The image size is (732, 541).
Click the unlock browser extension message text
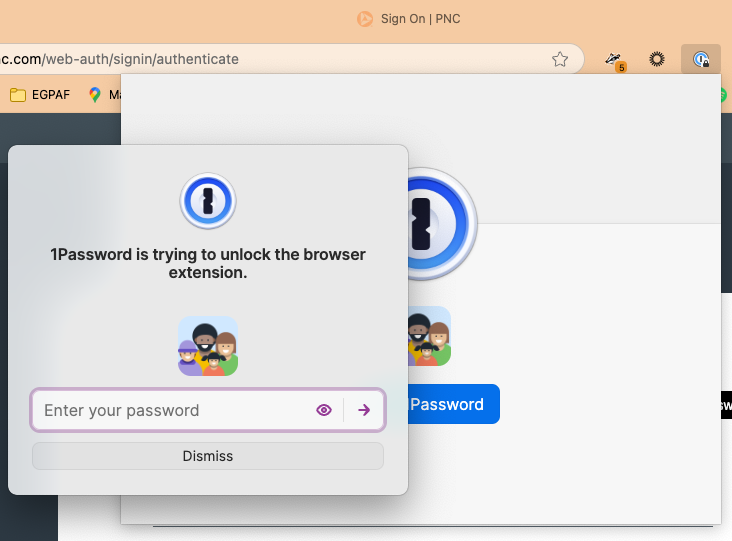pyautogui.click(x=208, y=263)
